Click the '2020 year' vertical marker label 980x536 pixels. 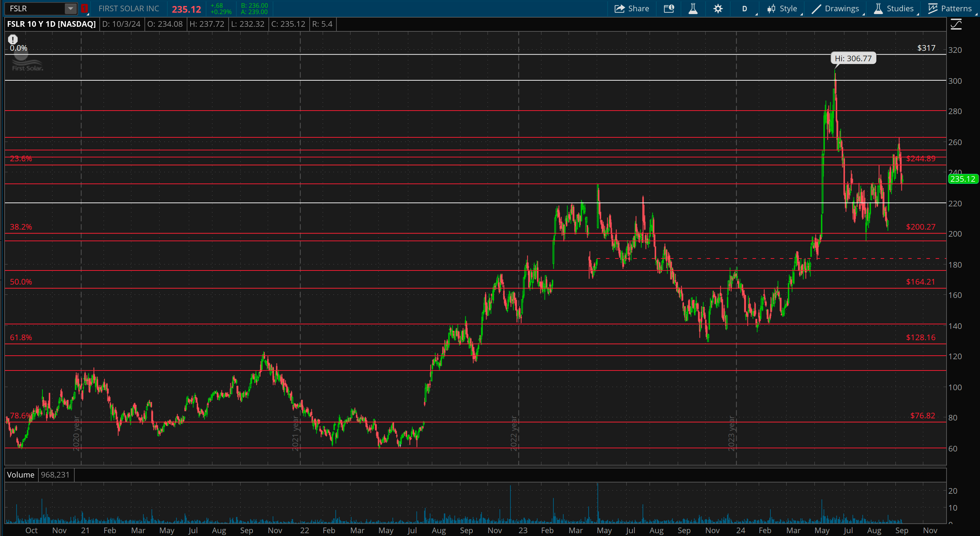(76, 434)
